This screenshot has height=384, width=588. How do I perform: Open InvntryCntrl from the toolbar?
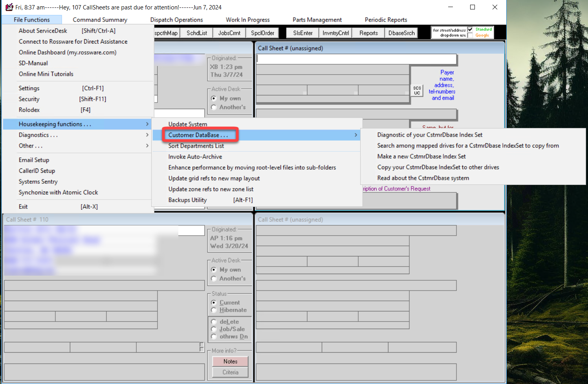[335, 33]
